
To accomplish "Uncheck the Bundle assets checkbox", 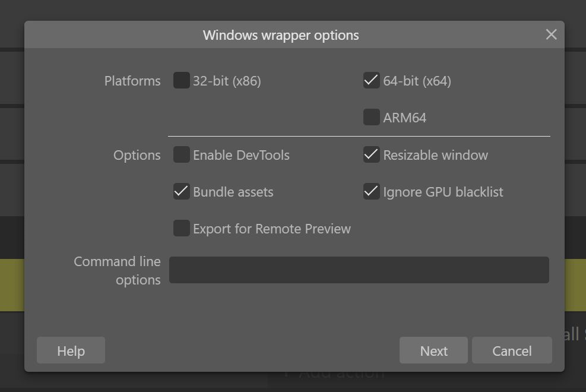I will (182, 192).
